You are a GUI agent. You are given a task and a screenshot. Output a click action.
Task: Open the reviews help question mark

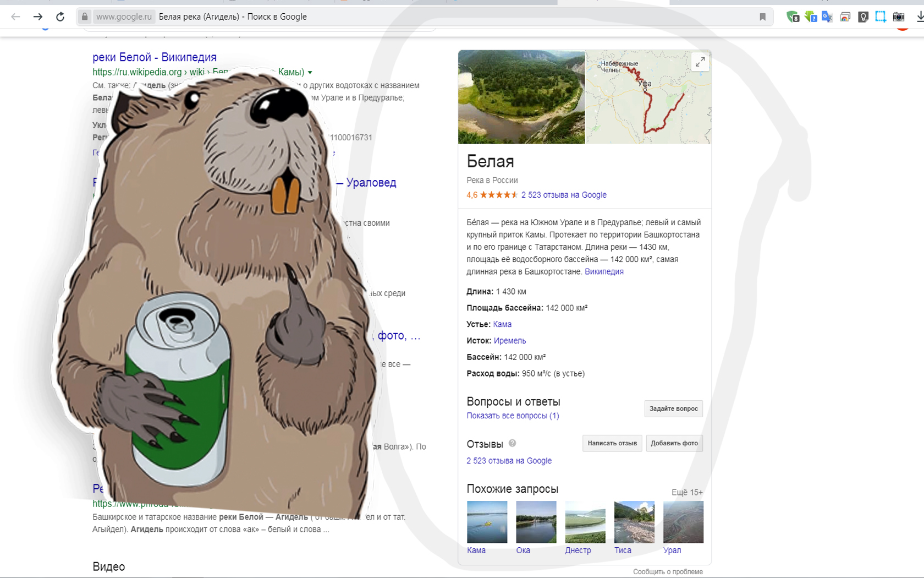pos(512,443)
